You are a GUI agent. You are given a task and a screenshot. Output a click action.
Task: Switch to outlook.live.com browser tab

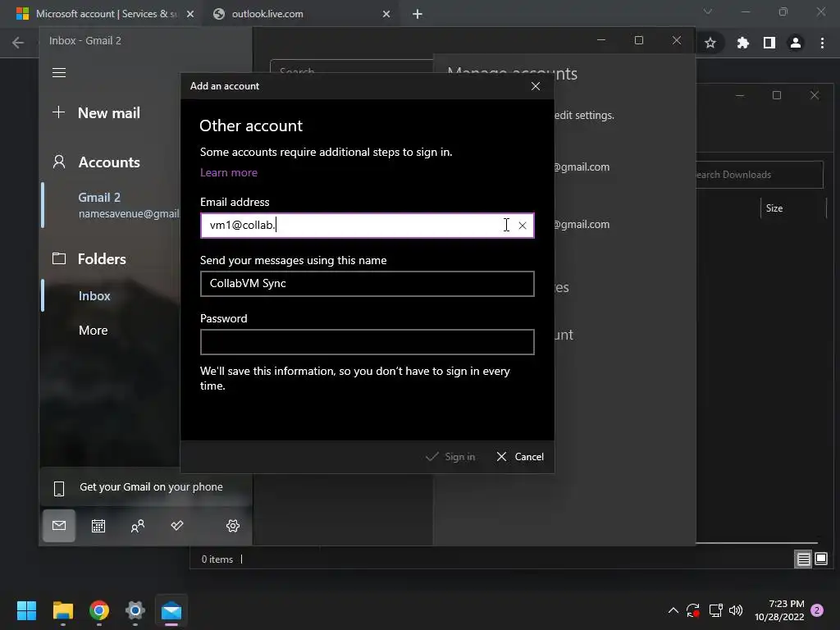pos(300,14)
